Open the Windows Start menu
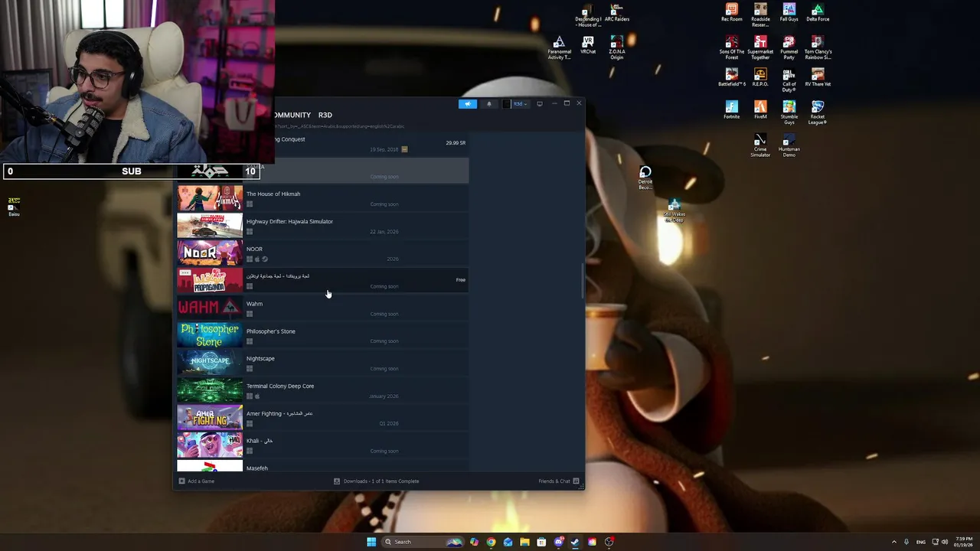This screenshot has height=551, width=980. (371, 542)
